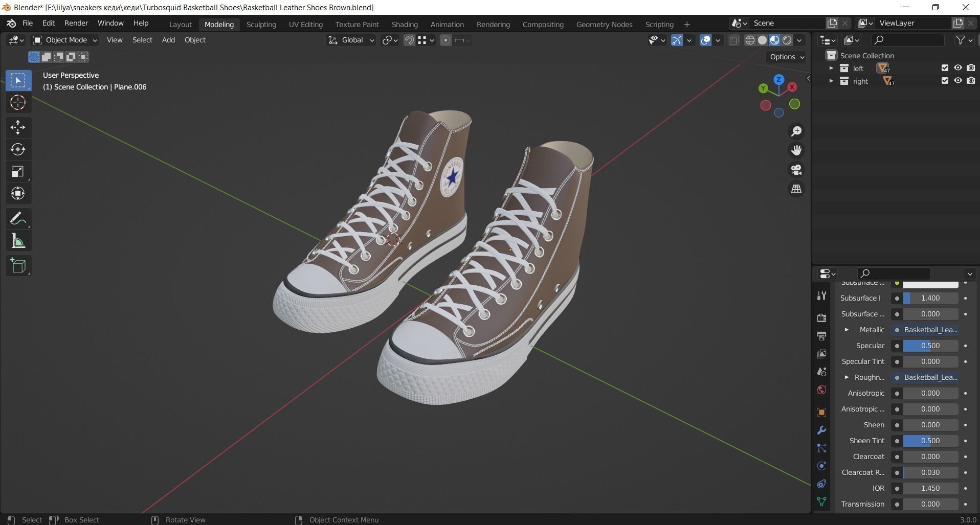The width and height of the screenshot is (980, 525).
Task: Open the File menu
Action: (x=28, y=24)
